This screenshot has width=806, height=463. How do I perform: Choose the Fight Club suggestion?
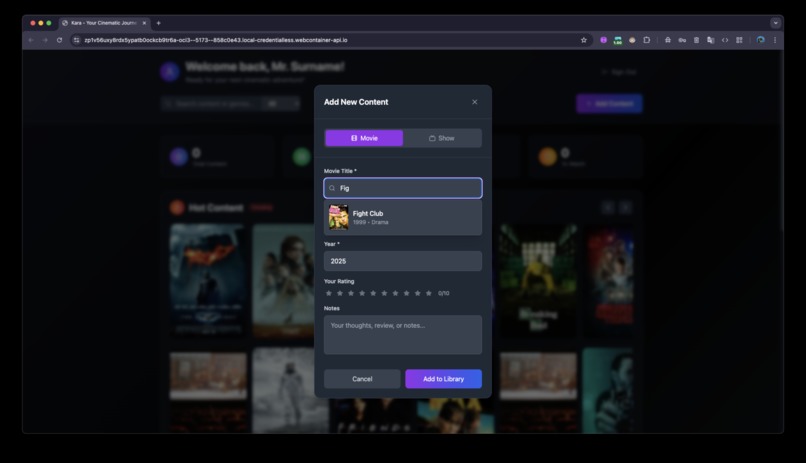(403, 217)
